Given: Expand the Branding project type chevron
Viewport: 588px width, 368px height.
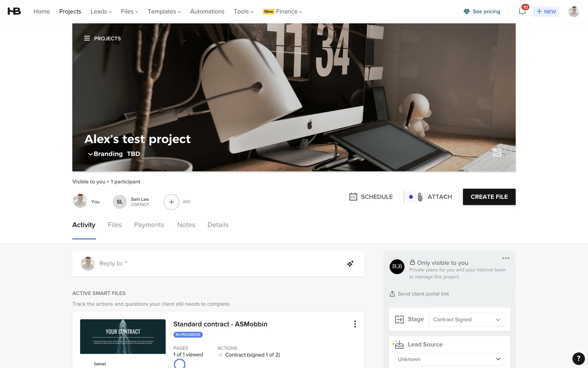Looking at the screenshot, I should (x=90, y=154).
